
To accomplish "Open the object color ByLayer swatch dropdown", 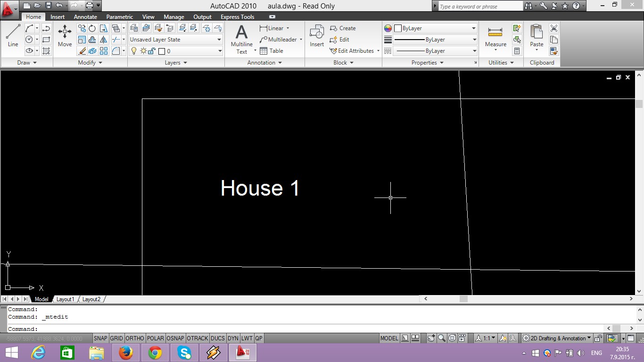I will point(435,28).
